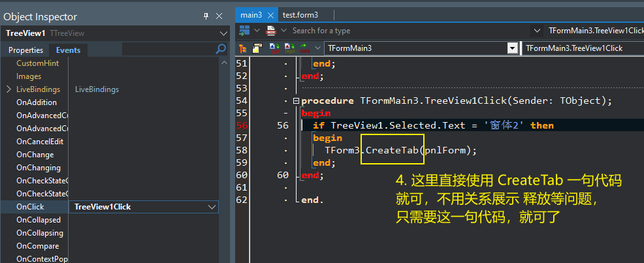Jump to Interface section icon
This screenshot has width=644, height=263.
point(274,48)
